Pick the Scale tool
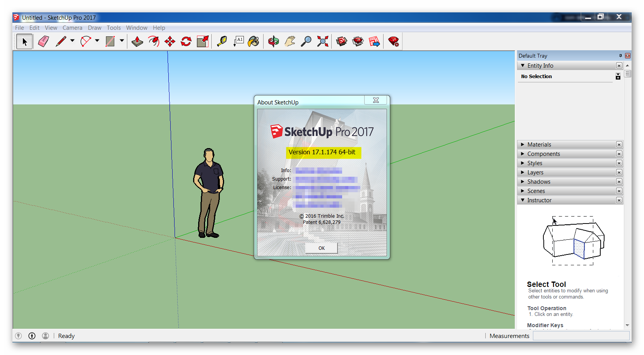This screenshot has height=355, width=644. click(203, 41)
